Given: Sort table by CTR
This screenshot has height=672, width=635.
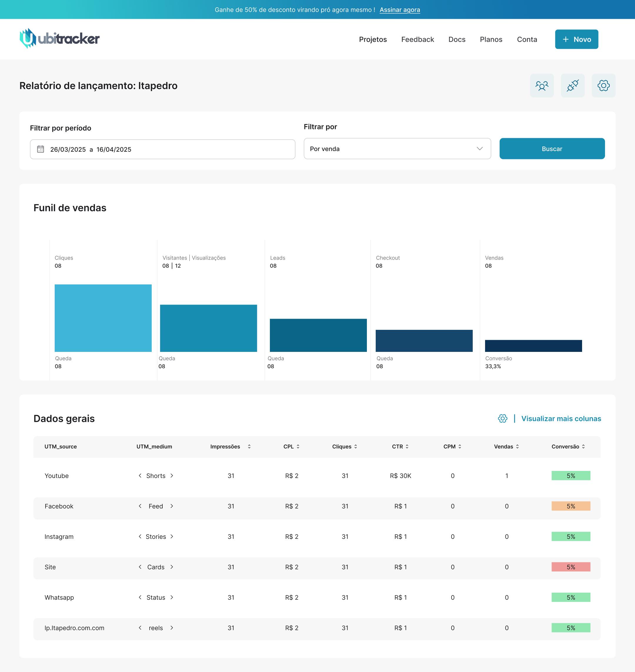Looking at the screenshot, I should click(407, 447).
